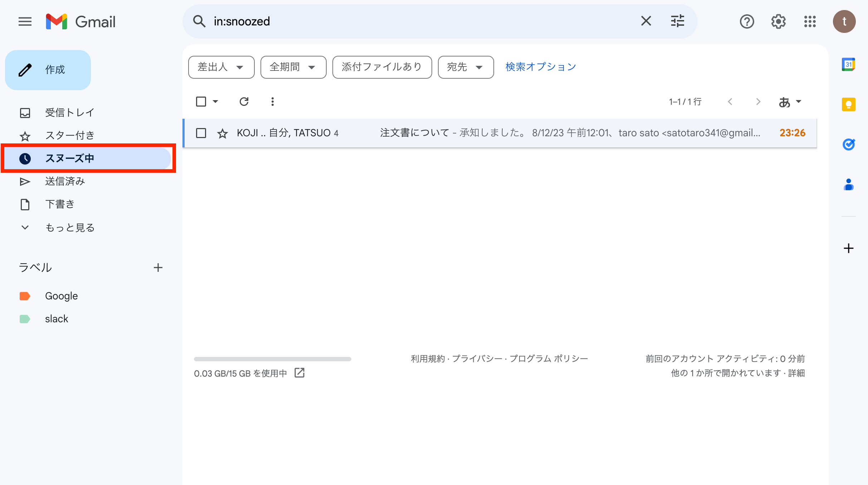
Task: Click the 23:26 snooze time
Action: click(792, 133)
